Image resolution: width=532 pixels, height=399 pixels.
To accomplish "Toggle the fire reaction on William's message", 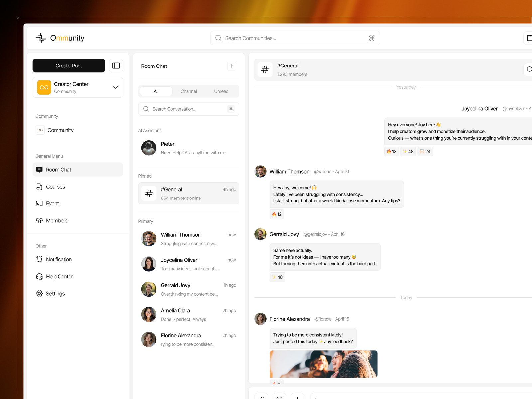I will [276, 214].
